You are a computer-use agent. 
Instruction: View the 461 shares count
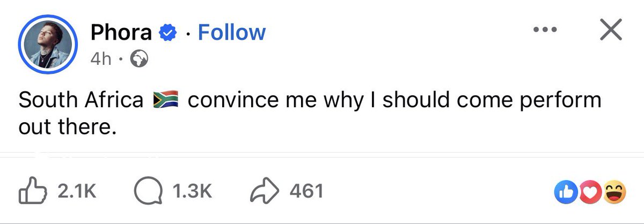(305, 192)
